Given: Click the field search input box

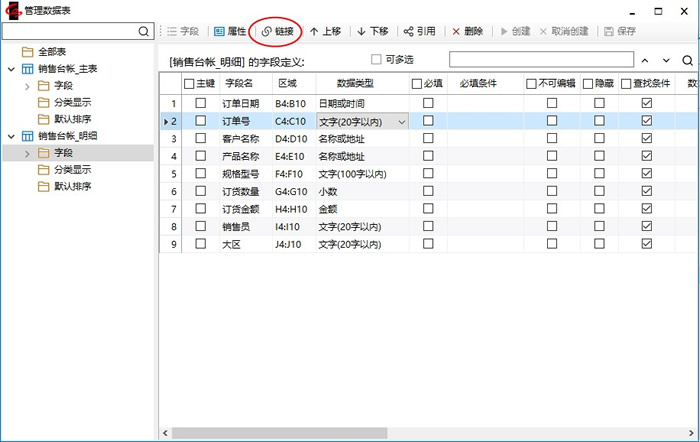Looking at the screenshot, I should coord(539,60).
